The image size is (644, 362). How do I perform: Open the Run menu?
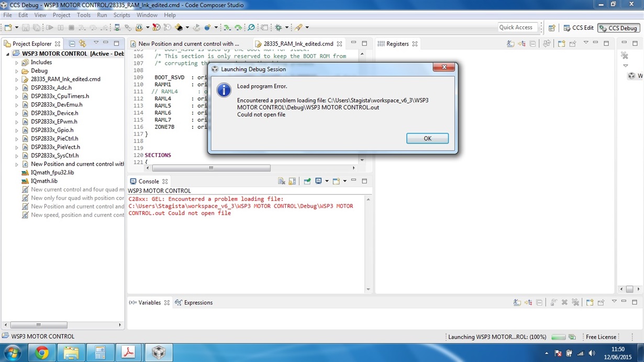tap(102, 15)
